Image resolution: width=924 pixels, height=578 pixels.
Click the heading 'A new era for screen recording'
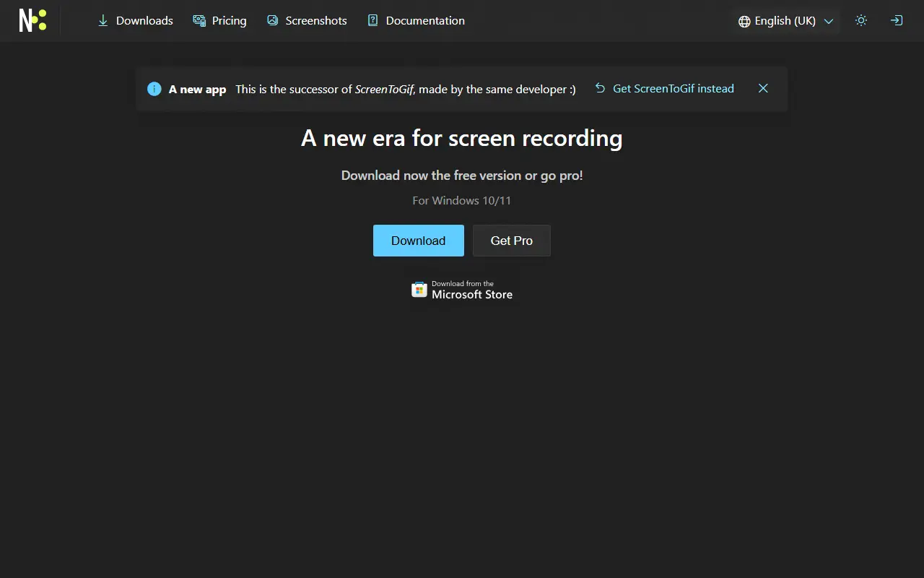tap(462, 138)
